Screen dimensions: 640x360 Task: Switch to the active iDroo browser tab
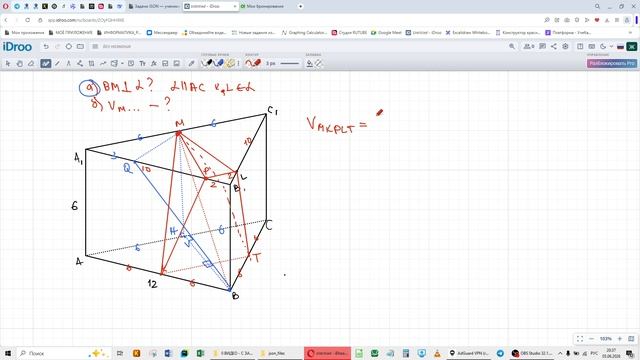coord(210,7)
